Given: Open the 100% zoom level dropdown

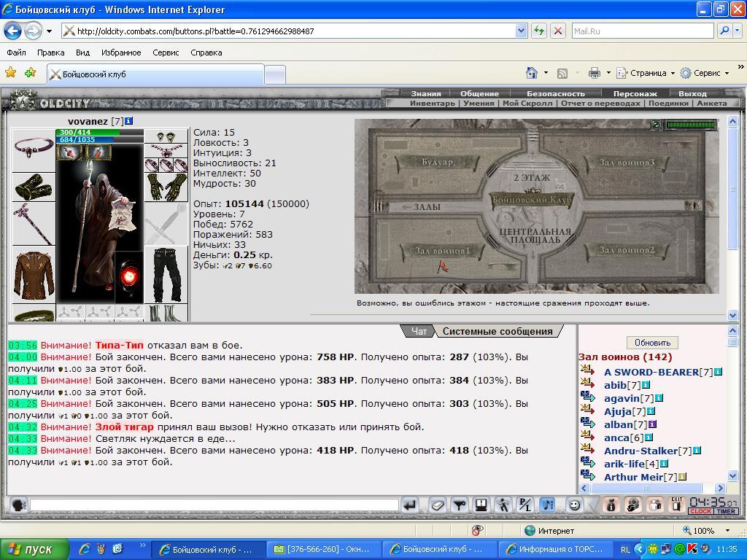Looking at the screenshot, I should [727, 531].
